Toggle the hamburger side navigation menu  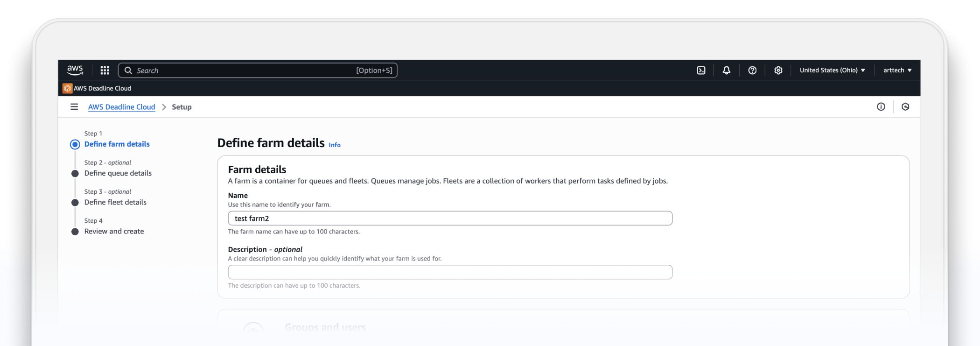[x=74, y=107]
